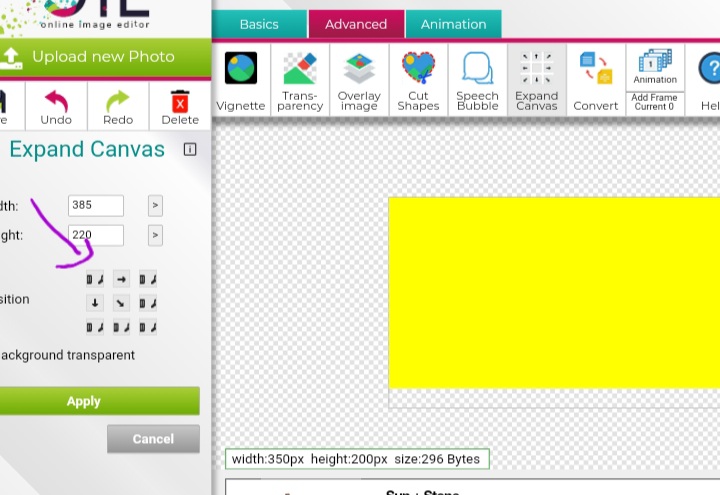Click Upload new Photo
This screenshot has width=720, height=495.
click(x=103, y=57)
